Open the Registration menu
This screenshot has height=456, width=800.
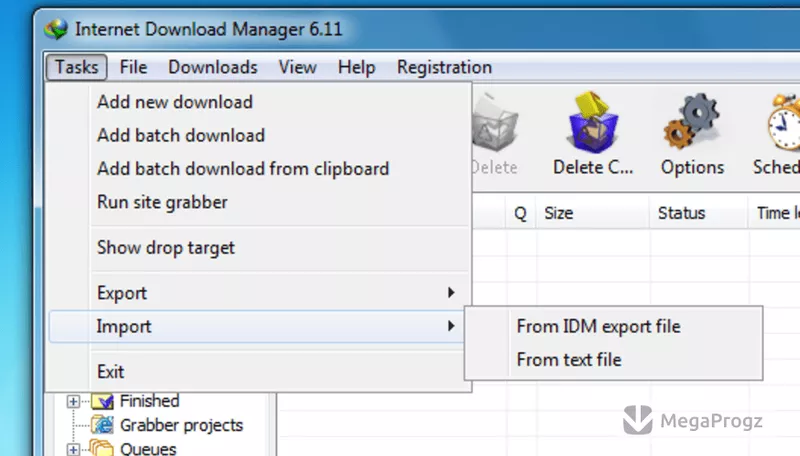point(444,67)
